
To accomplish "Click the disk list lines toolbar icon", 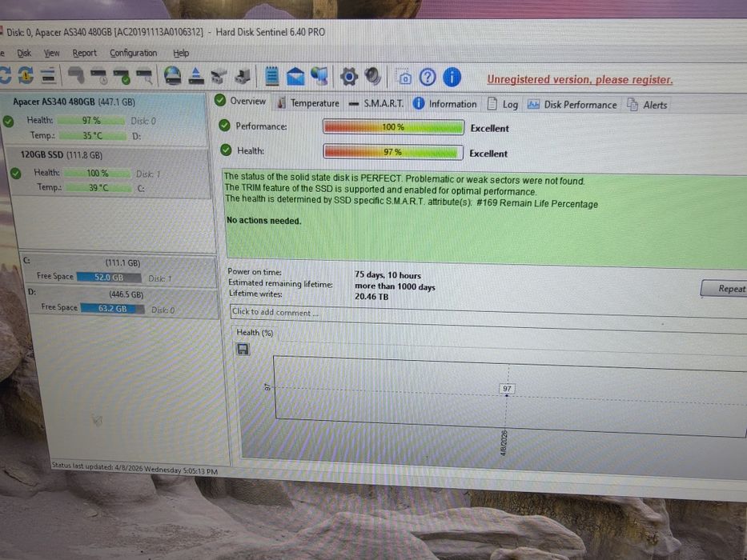I will point(49,75).
